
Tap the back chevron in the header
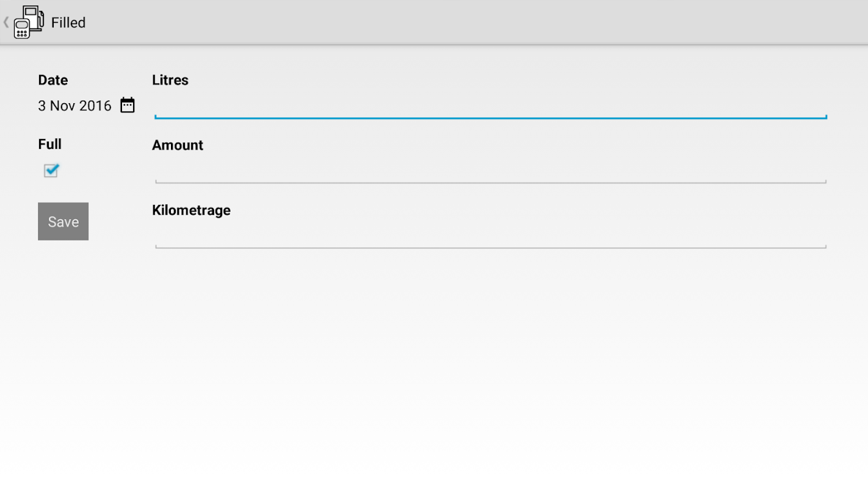coord(6,23)
